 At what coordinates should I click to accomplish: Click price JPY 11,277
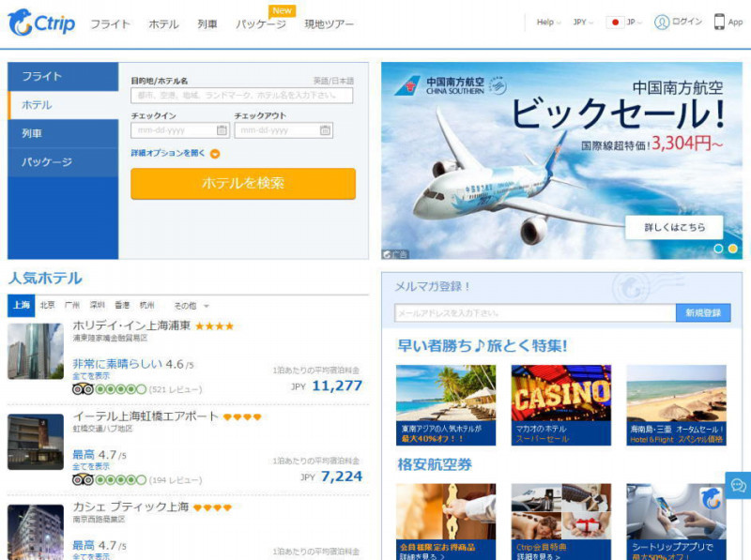click(327, 386)
